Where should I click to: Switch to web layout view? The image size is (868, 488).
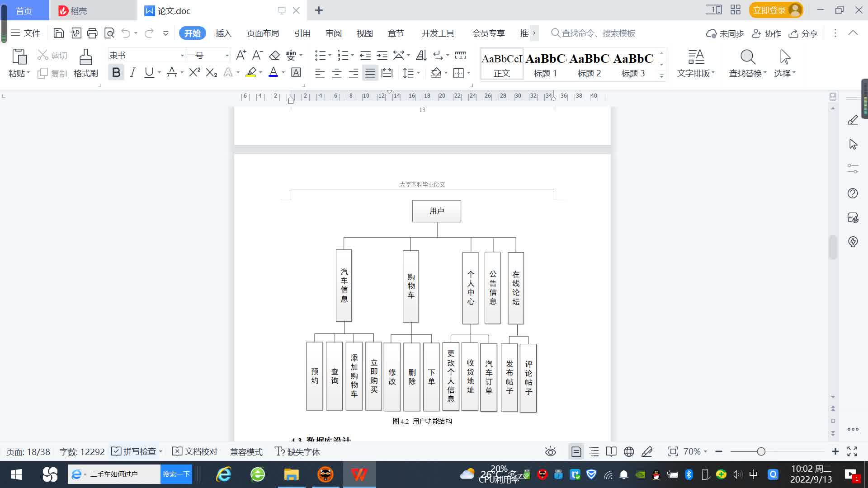pos(629,451)
